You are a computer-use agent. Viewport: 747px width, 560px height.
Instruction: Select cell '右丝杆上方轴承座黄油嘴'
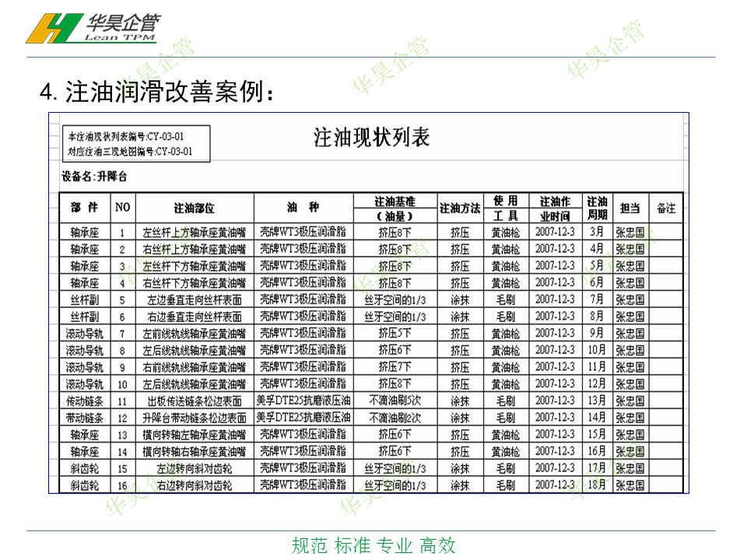click(195, 249)
